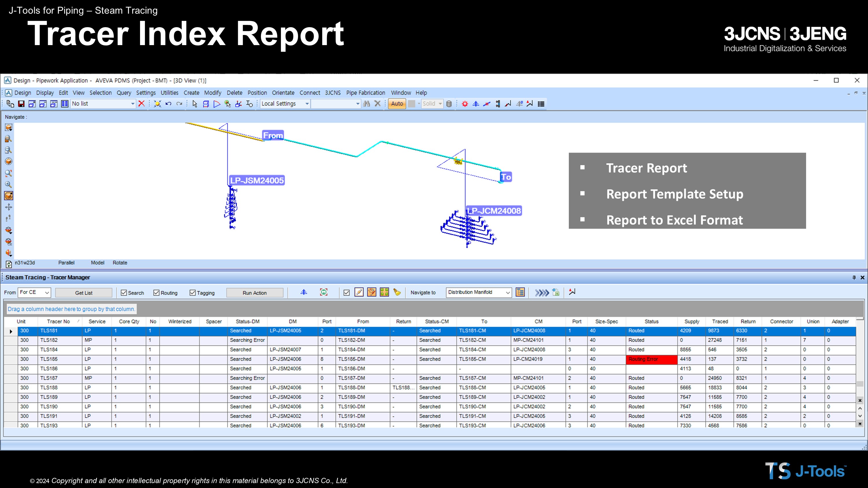Click the red Routing Error status cell
This screenshot has width=868, height=488.
click(x=651, y=359)
